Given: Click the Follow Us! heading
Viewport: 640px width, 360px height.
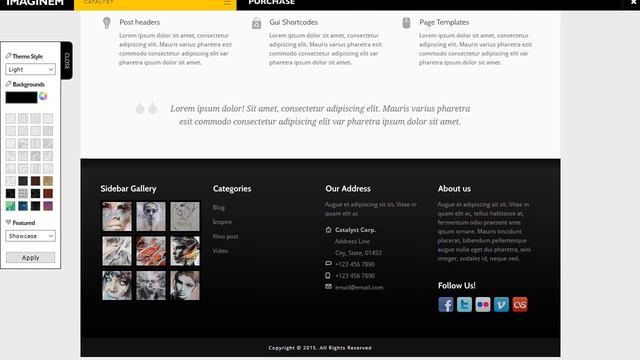Looking at the screenshot, I should click(x=457, y=285).
